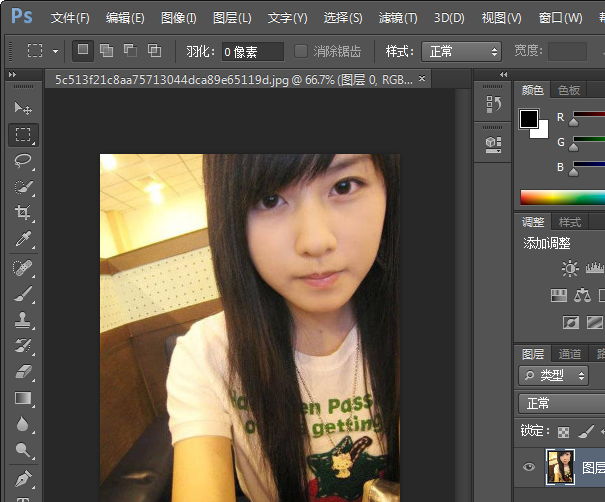Open the 视图(V) menu
Screen dimensions: 605x502
click(501, 18)
